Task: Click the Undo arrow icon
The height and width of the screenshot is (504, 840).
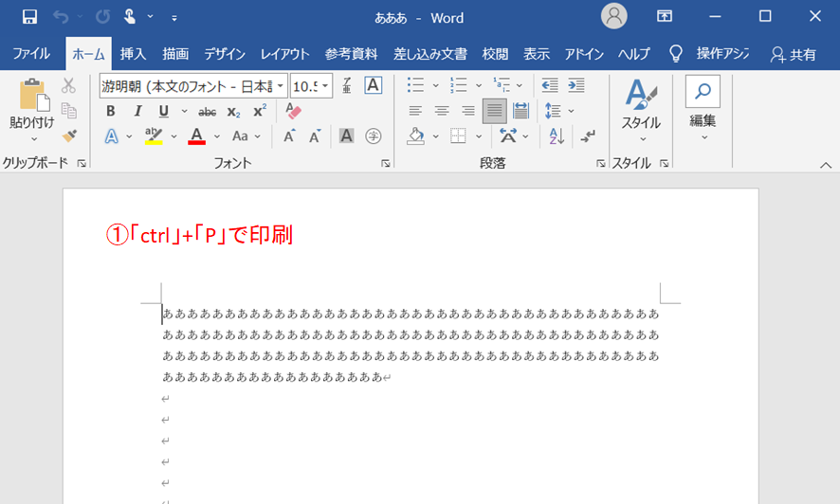Action: pos(61,17)
